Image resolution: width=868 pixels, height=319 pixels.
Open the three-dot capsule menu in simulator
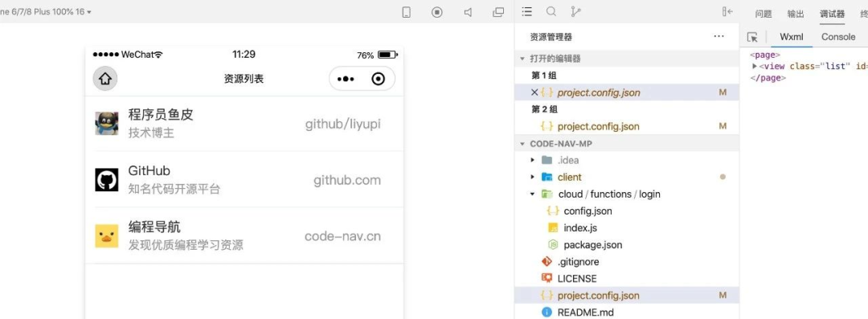(346, 79)
